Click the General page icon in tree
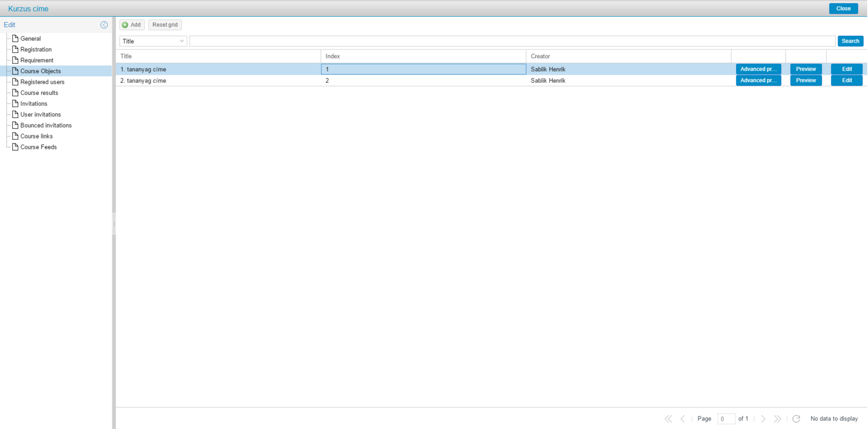Screen dimensions: 868x429 [x=15, y=38]
